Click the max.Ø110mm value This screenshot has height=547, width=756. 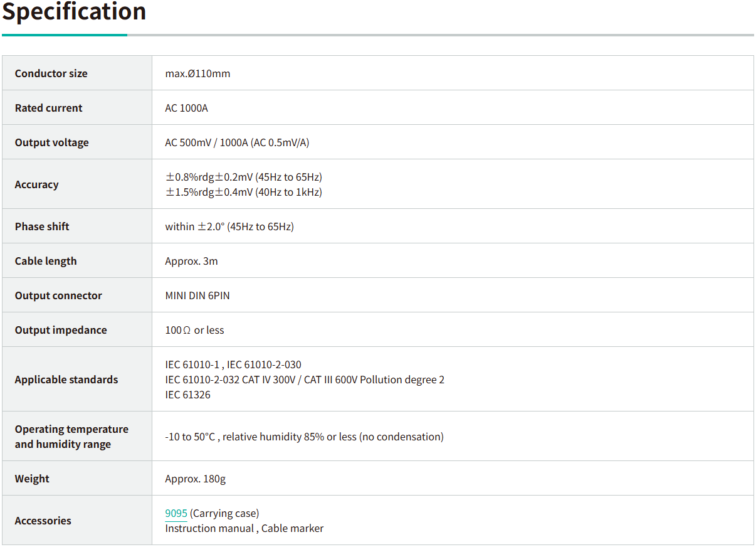coord(197,73)
